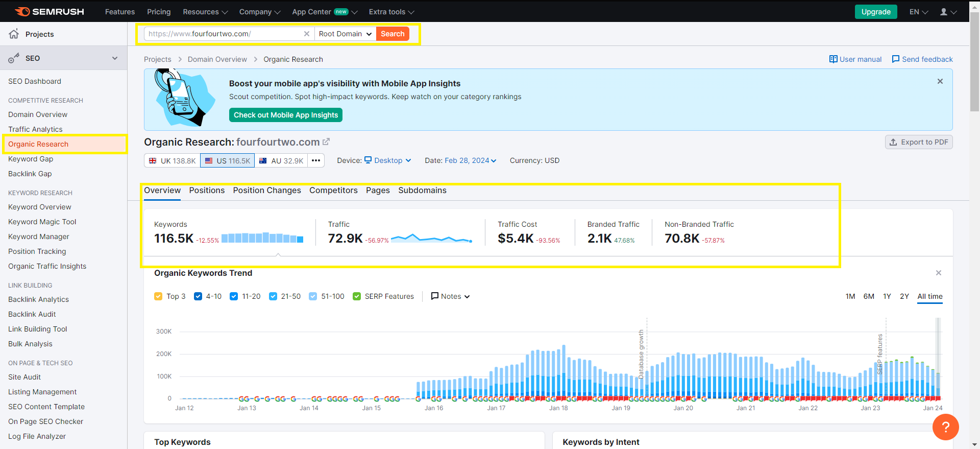Toggle SERP Features checkbox

[x=357, y=296]
